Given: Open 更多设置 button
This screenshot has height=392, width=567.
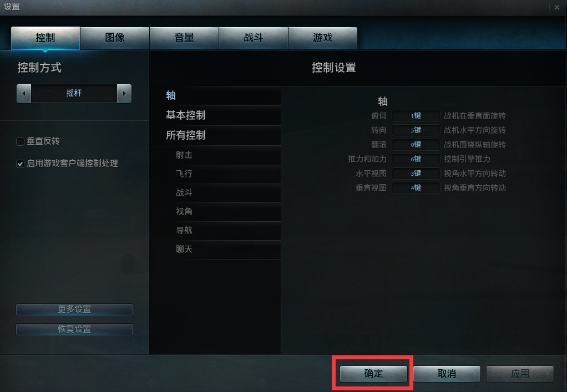Looking at the screenshot, I should coord(74,309).
